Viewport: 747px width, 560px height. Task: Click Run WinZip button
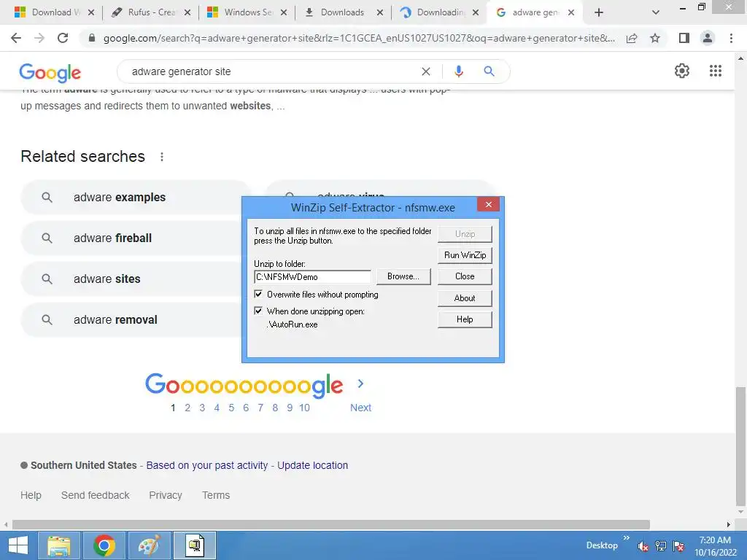point(465,255)
